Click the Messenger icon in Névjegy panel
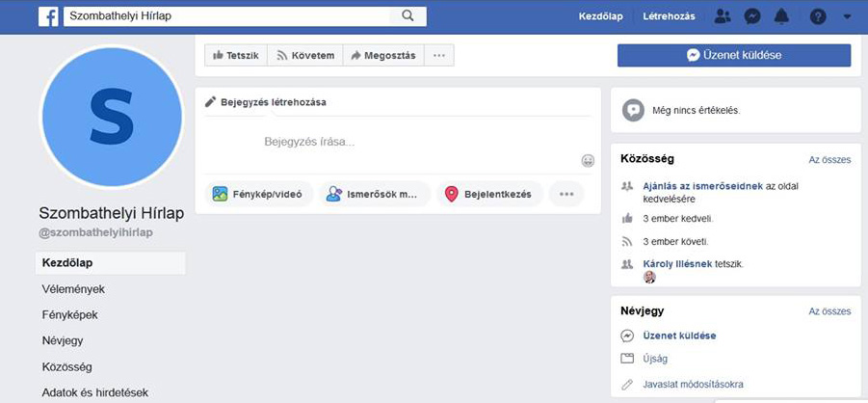The height and width of the screenshot is (403, 868). click(627, 336)
